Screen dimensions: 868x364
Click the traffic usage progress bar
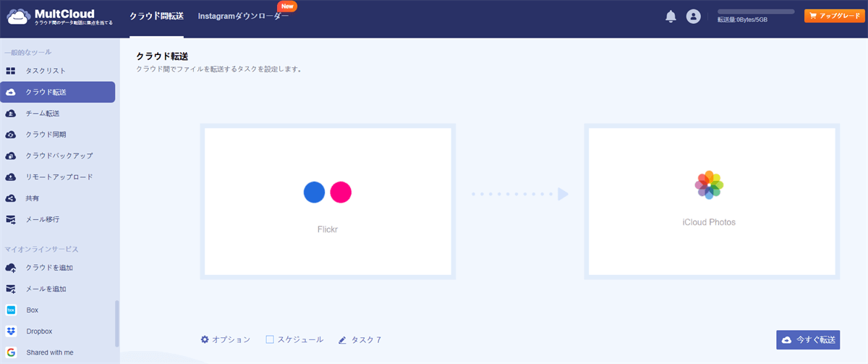tap(756, 12)
